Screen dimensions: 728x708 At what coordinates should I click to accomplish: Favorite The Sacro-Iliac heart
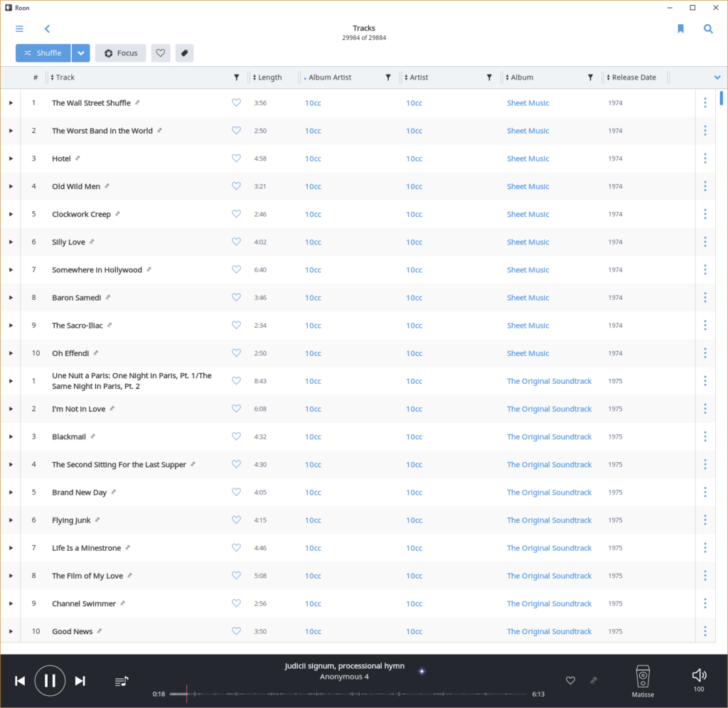tap(236, 325)
